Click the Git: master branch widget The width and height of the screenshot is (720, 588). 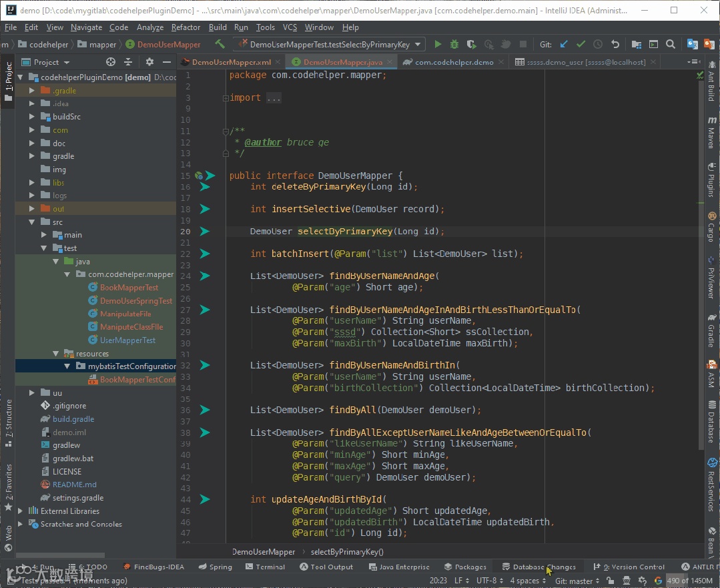577,581
